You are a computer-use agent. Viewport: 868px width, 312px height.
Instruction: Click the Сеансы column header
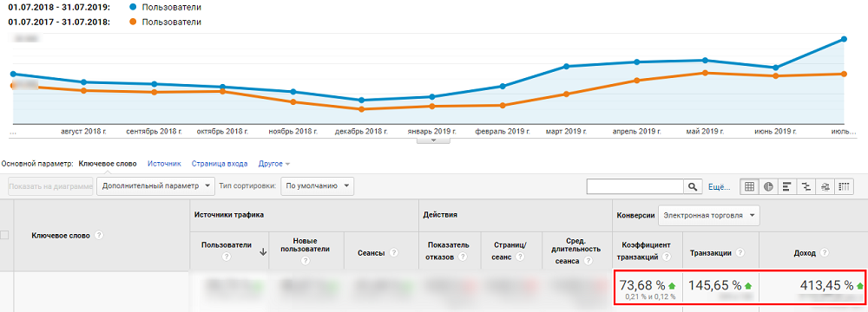372,253
